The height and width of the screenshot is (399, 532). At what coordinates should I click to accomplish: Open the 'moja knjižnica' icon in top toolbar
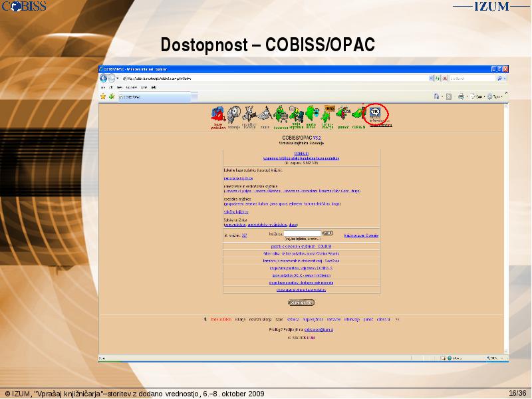297,118
